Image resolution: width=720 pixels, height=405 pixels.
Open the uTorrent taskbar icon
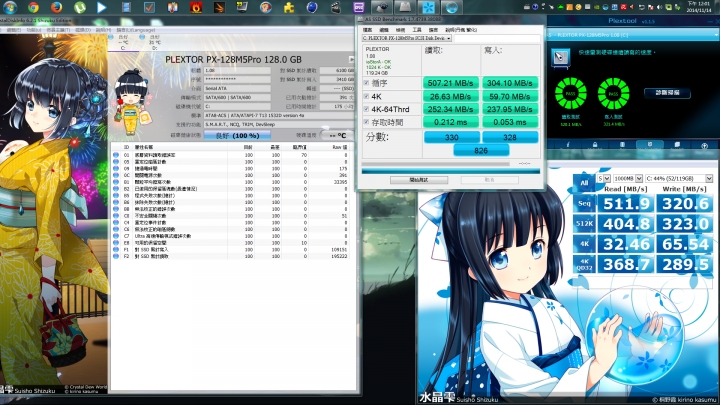(x=80, y=7)
